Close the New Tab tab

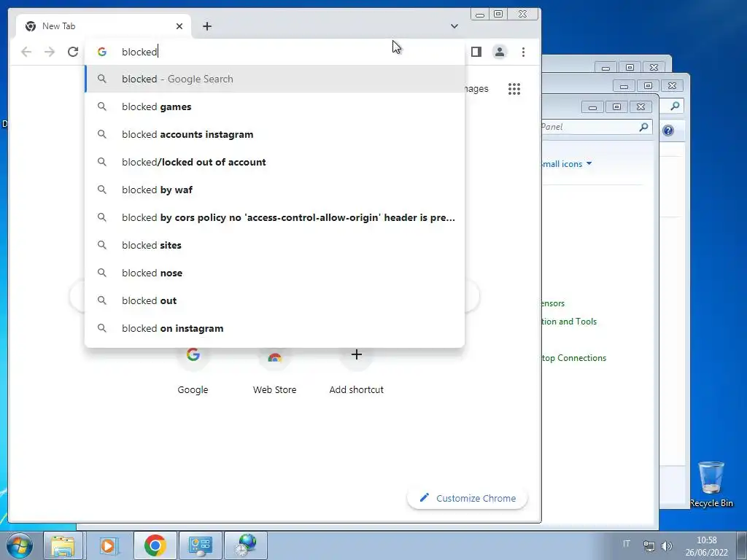point(179,26)
